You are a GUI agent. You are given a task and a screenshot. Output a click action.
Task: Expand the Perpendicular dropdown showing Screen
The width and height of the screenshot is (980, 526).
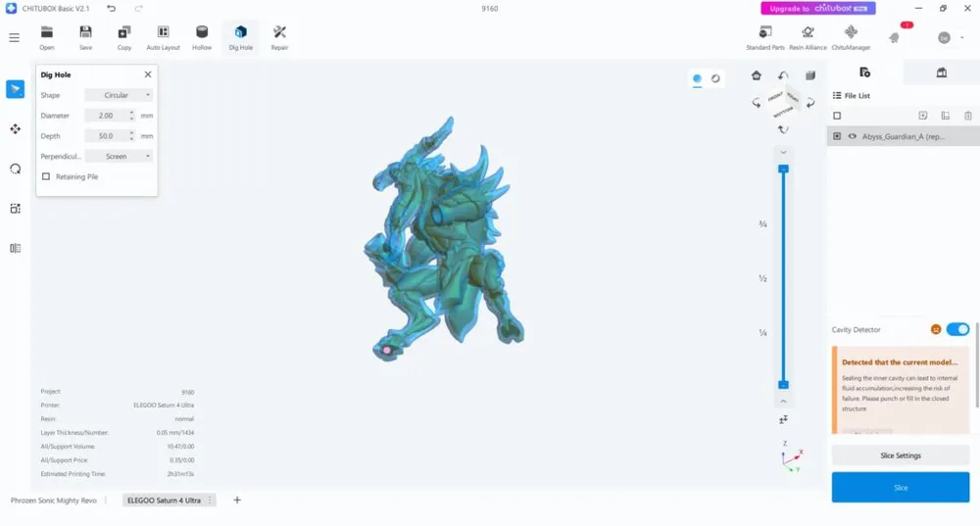pyautogui.click(x=119, y=157)
